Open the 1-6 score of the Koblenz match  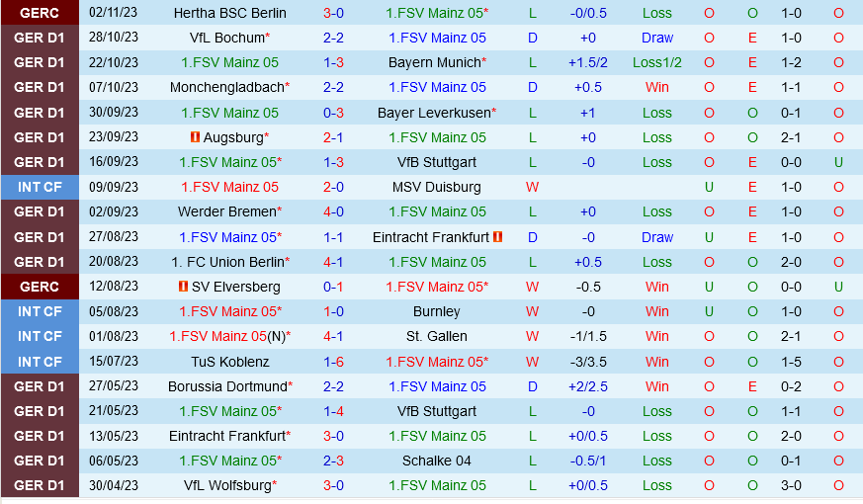click(333, 362)
